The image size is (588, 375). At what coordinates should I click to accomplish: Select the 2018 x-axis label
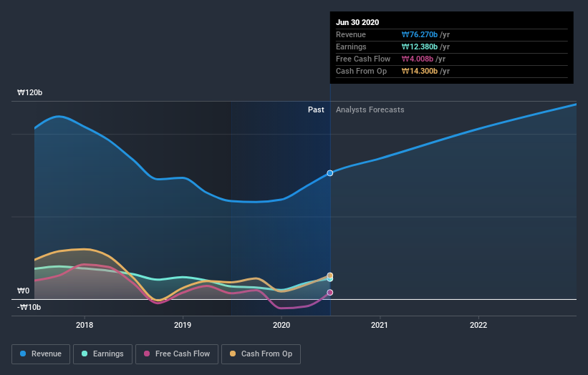tap(85, 325)
